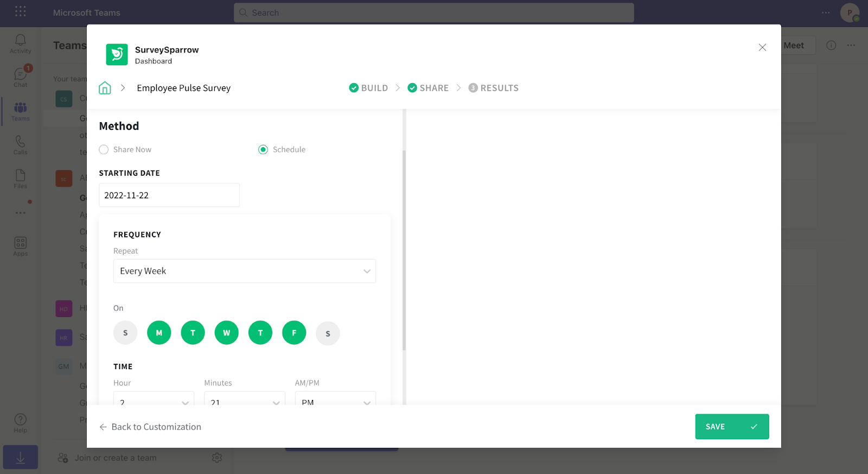Go to the SHARE step
This screenshot has width=868, height=474.
[428, 88]
